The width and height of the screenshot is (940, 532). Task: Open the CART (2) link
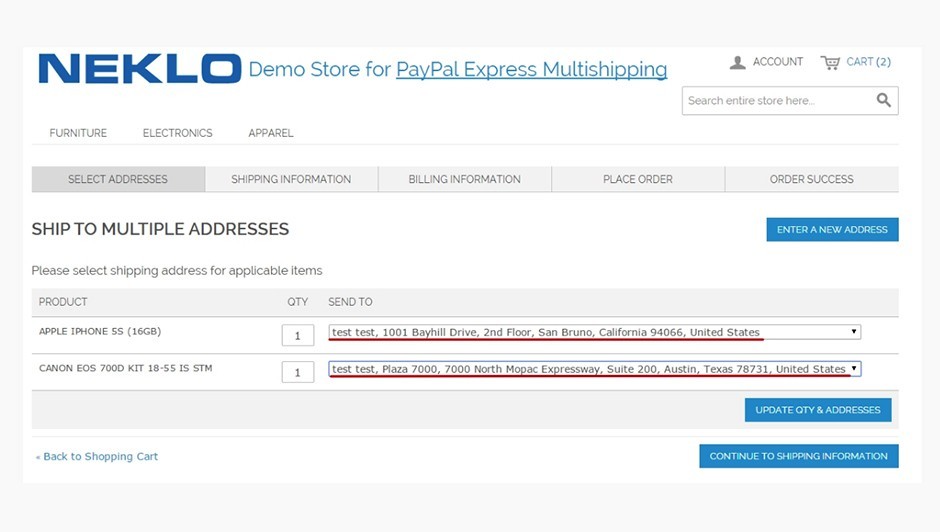(868, 62)
